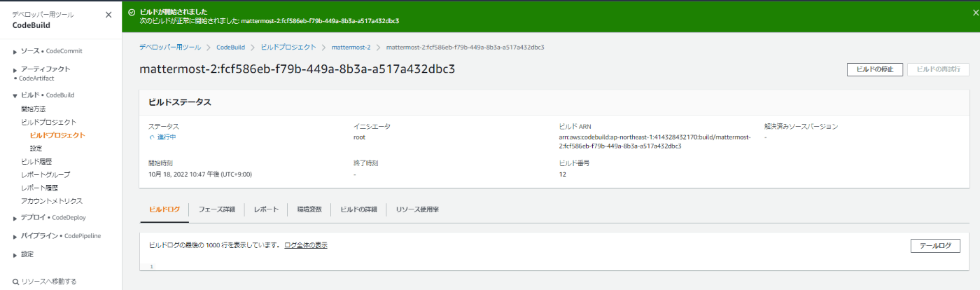Click the CodeBuild sidebar title
The height and width of the screenshot is (290, 980).
pos(31,25)
